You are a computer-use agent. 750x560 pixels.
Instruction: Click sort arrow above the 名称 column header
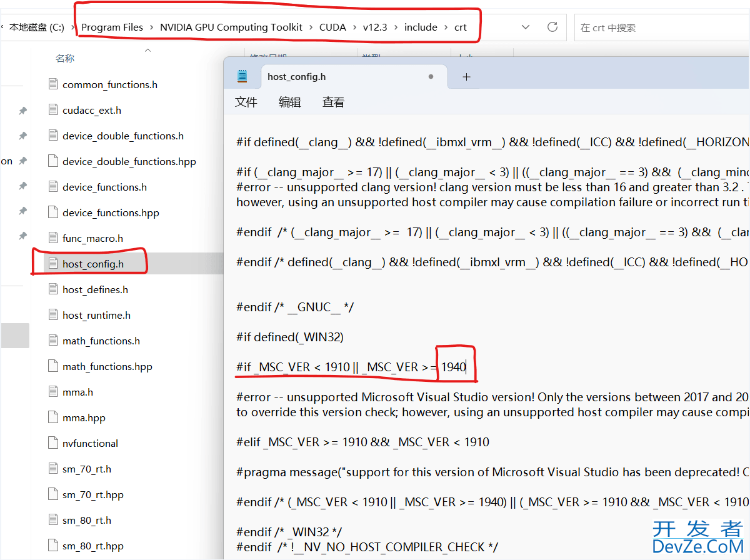[147, 49]
